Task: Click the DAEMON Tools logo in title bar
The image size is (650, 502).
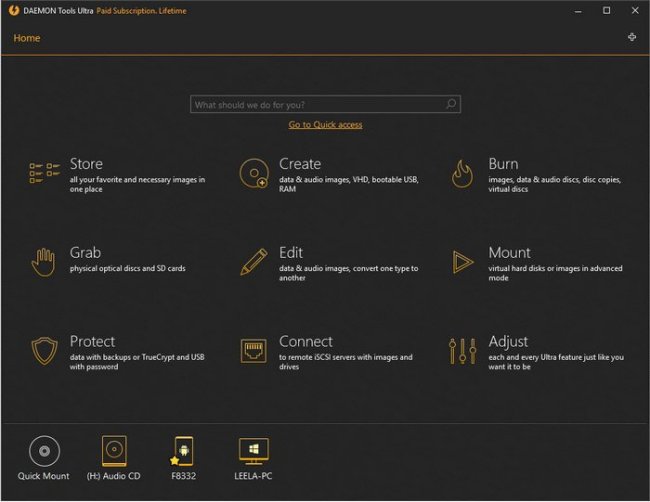Action: 14,10
